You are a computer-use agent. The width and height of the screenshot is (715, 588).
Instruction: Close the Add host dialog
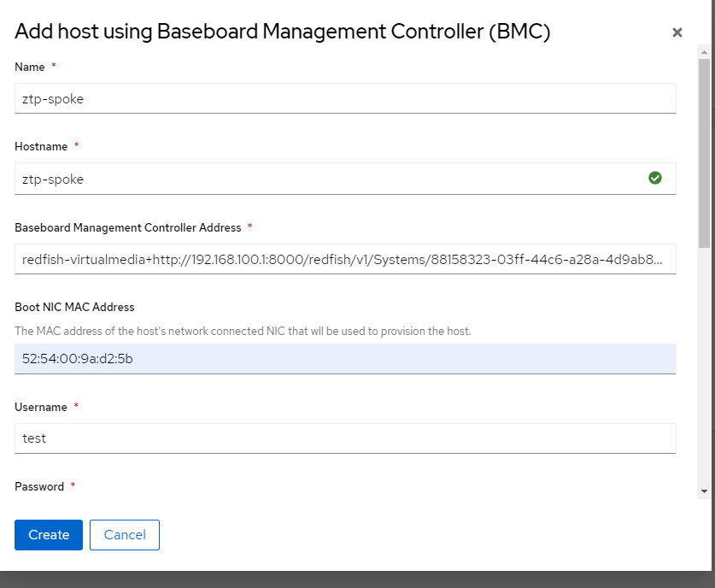[x=677, y=32]
